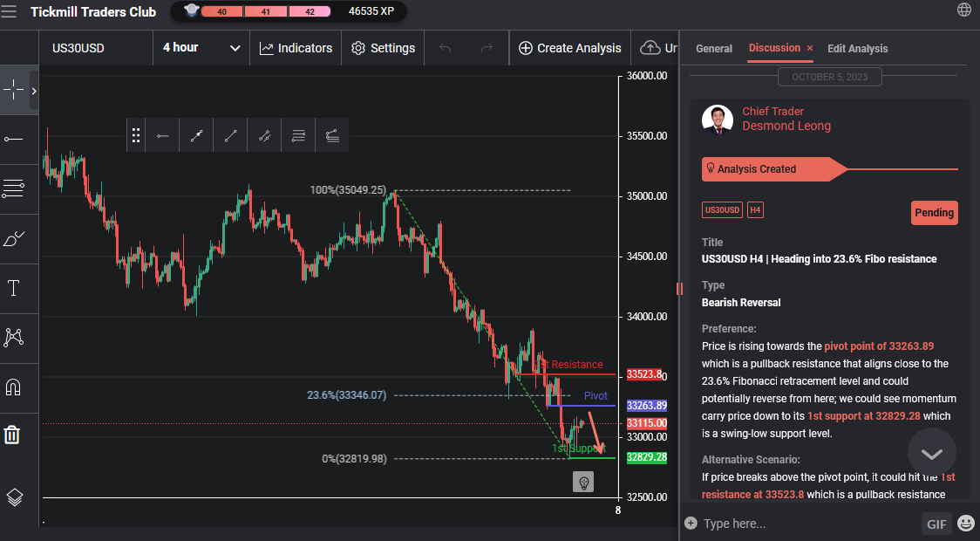The width and height of the screenshot is (980, 541).
Task: Click the Chief Trader Desmond Leong name
Action: [786, 119]
